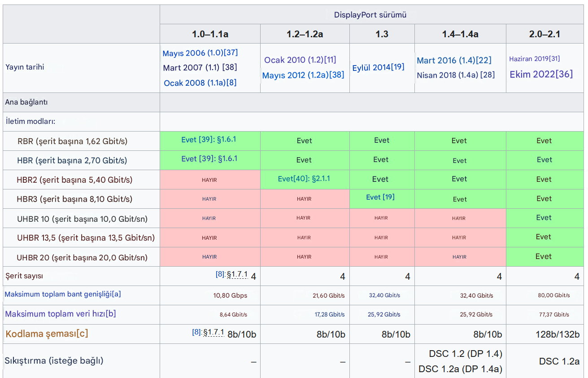
Task: Click Evet [39]: §1.6.1 in HBR row
Action: (209, 158)
